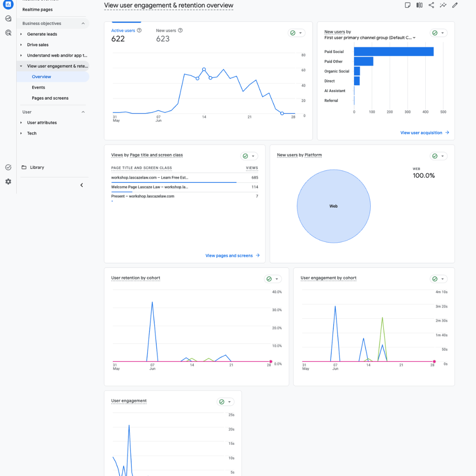Click status check icon on User engagement card
Screen dimensions: 476x476
pyautogui.click(x=222, y=402)
